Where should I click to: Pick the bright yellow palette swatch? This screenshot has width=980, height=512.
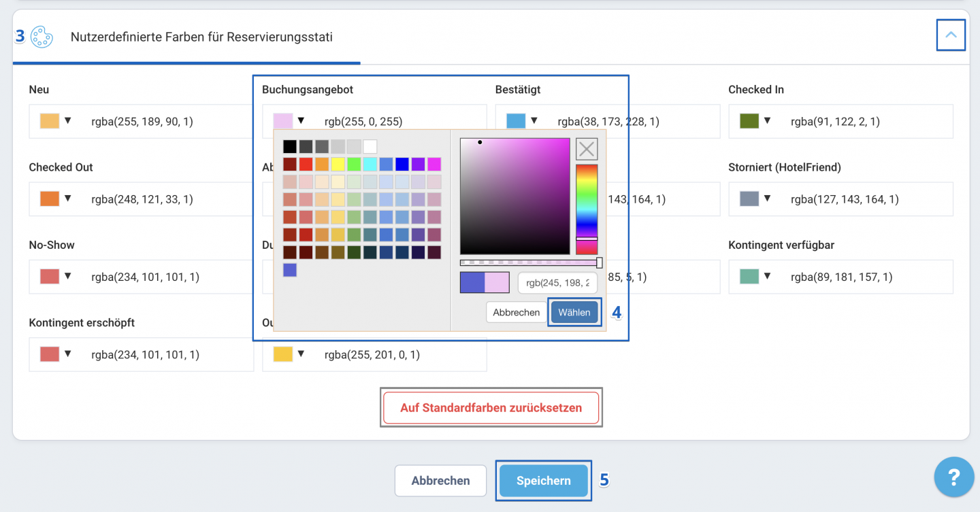[x=338, y=165]
